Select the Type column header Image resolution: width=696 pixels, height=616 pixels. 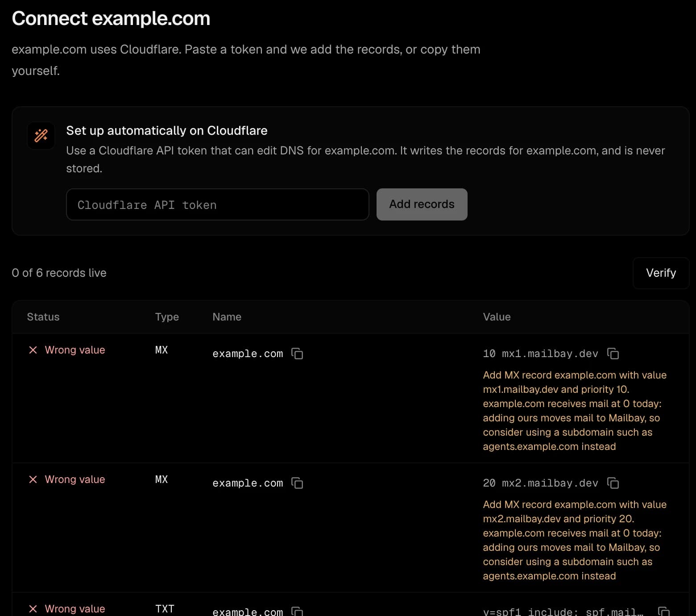(x=167, y=317)
